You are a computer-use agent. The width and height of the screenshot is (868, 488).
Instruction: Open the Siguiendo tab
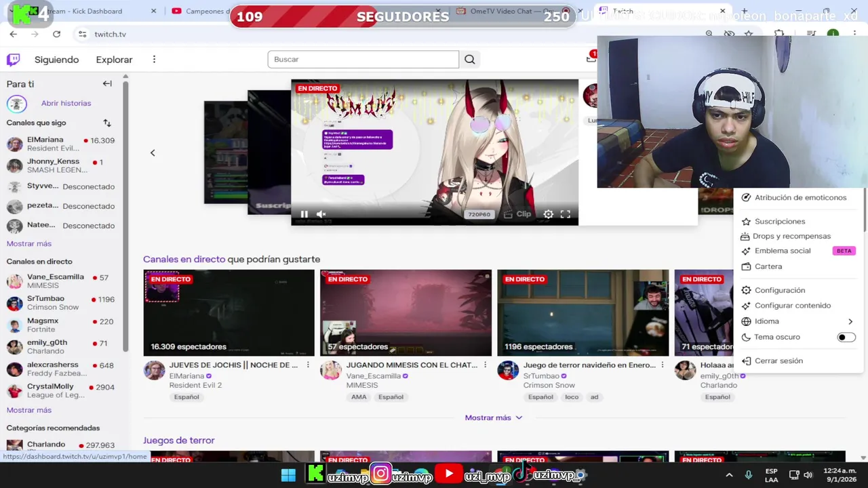coord(57,60)
